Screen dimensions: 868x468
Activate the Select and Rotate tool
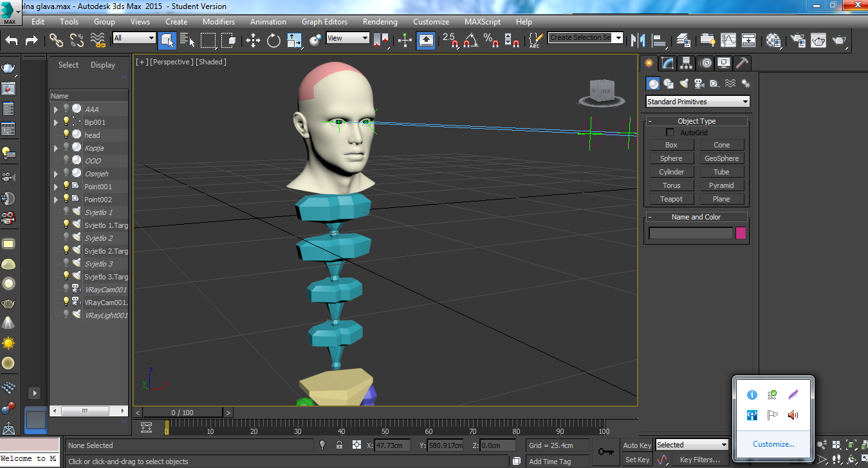tap(273, 41)
